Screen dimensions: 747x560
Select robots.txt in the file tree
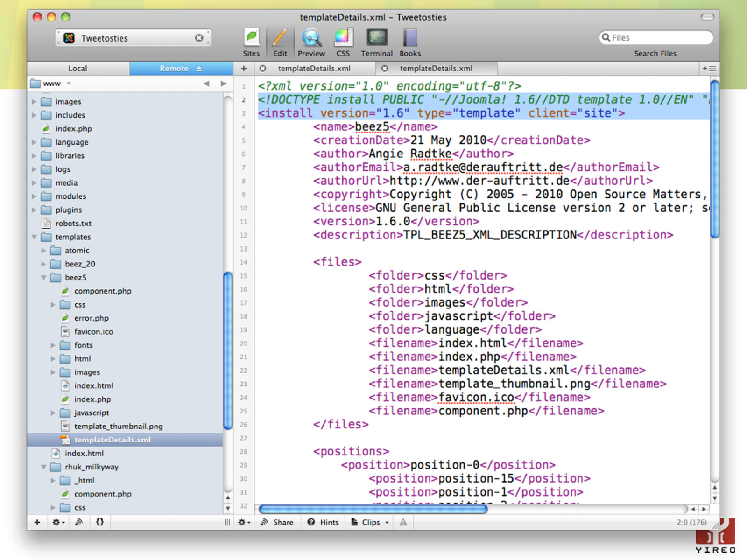click(x=125, y=224)
